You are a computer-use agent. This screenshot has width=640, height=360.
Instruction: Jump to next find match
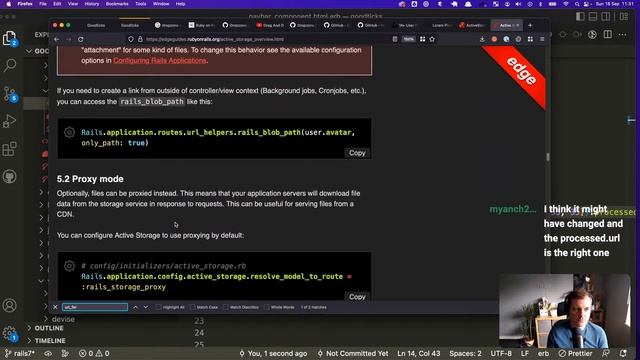(x=146, y=307)
